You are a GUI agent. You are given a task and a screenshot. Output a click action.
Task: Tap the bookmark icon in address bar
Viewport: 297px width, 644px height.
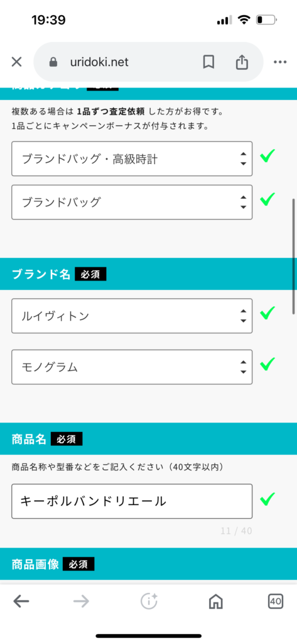tap(209, 62)
